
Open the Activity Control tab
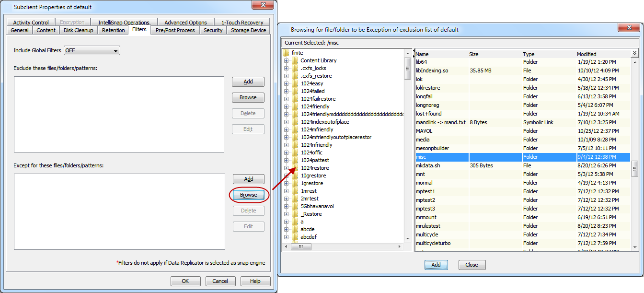click(30, 22)
